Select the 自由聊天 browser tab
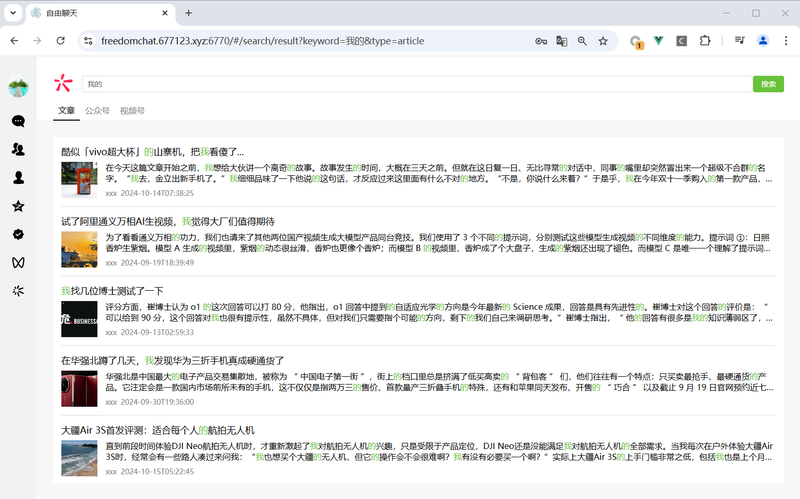Screen dimensions: 800x499 [x=99, y=13]
